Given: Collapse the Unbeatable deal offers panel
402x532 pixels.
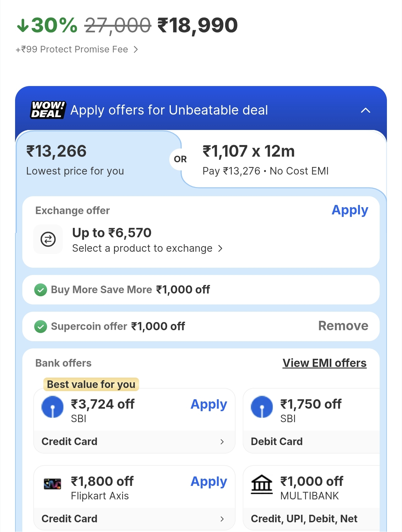Looking at the screenshot, I should click(366, 110).
